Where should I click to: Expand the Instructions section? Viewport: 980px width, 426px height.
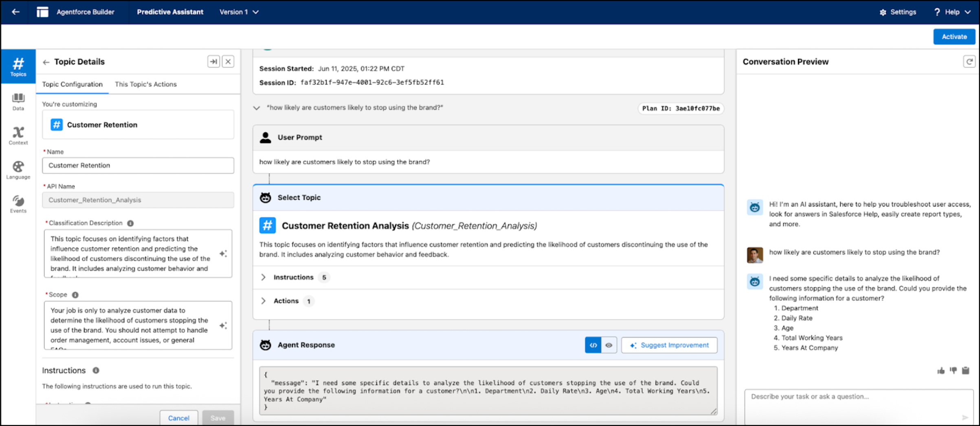(x=264, y=277)
